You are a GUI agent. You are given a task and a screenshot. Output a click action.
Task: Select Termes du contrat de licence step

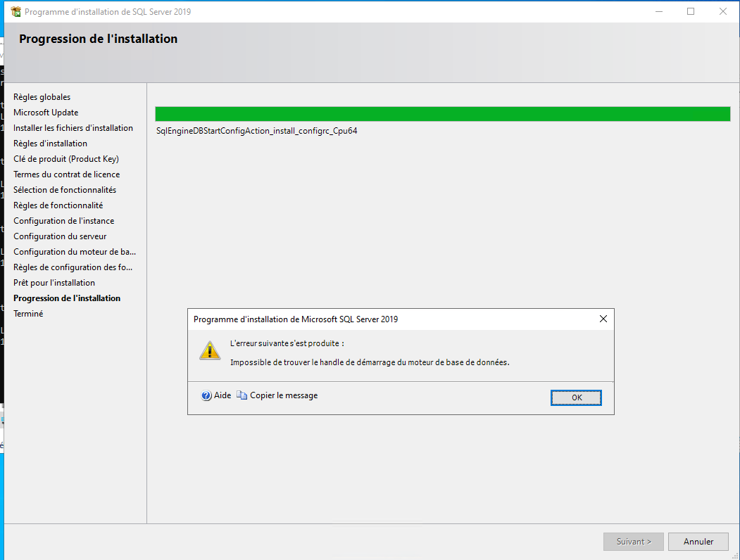click(67, 174)
